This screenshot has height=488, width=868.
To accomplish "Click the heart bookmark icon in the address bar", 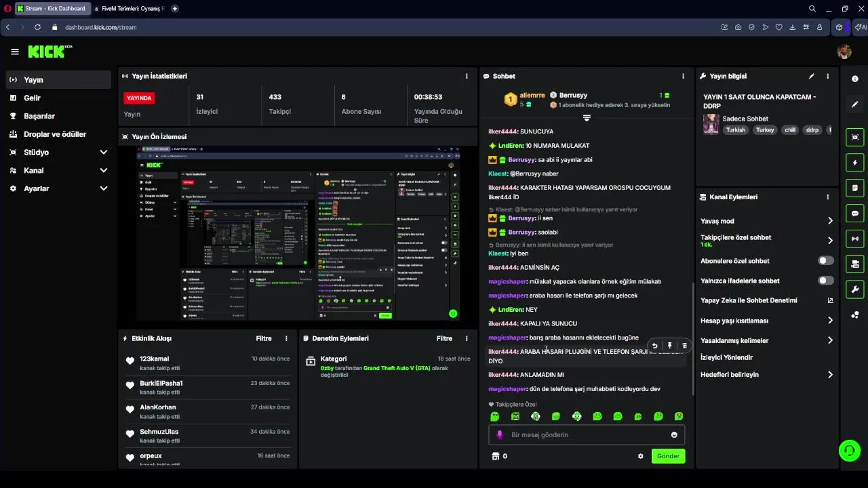I will coord(778,27).
